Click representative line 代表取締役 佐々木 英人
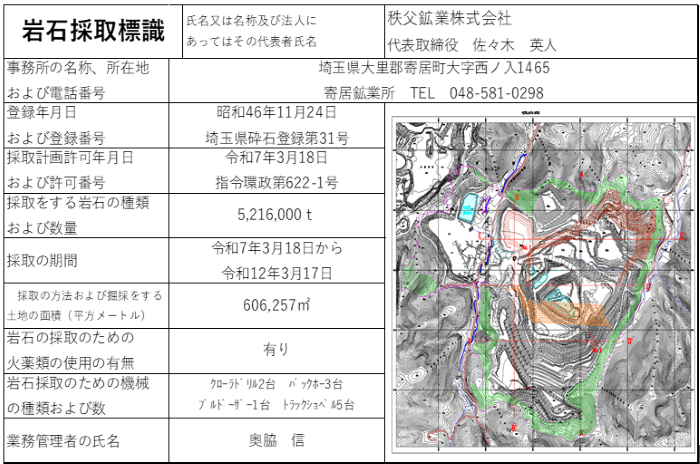The width and height of the screenshot is (700, 464). pyautogui.click(x=472, y=45)
